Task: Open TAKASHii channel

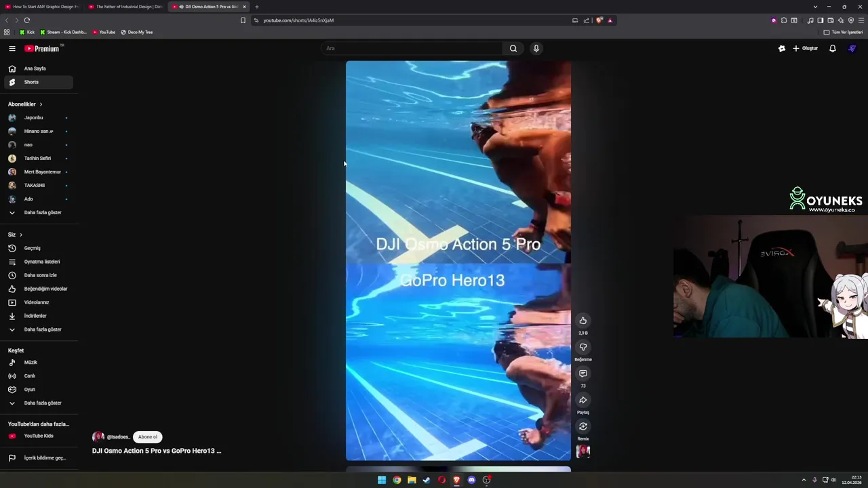Action: (39, 186)
